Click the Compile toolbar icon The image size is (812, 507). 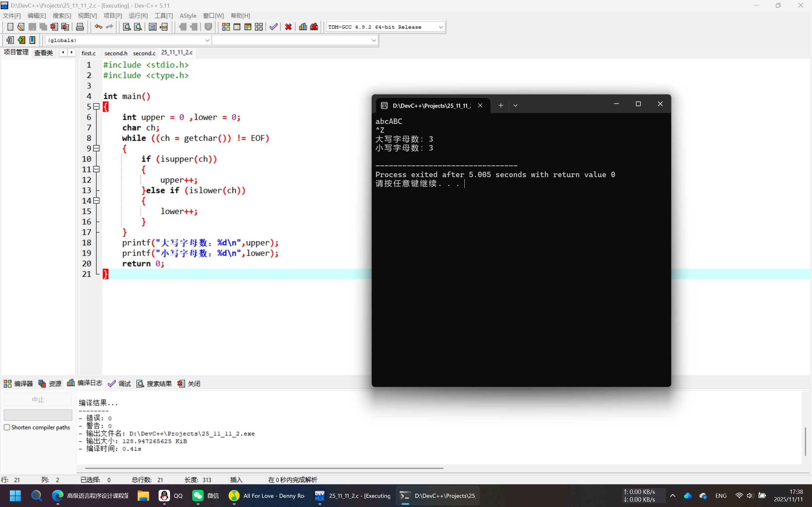point(226,27)
